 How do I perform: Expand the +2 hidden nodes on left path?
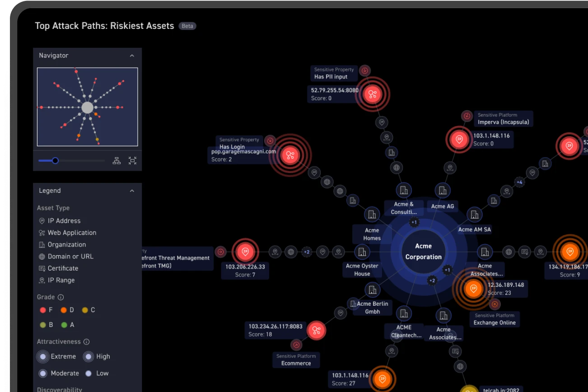click(x=307, y=252)
